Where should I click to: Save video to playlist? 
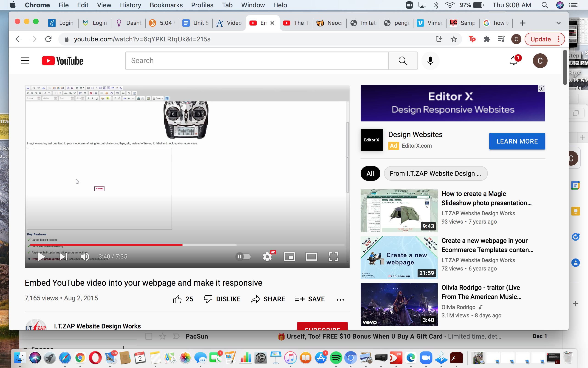310,299
